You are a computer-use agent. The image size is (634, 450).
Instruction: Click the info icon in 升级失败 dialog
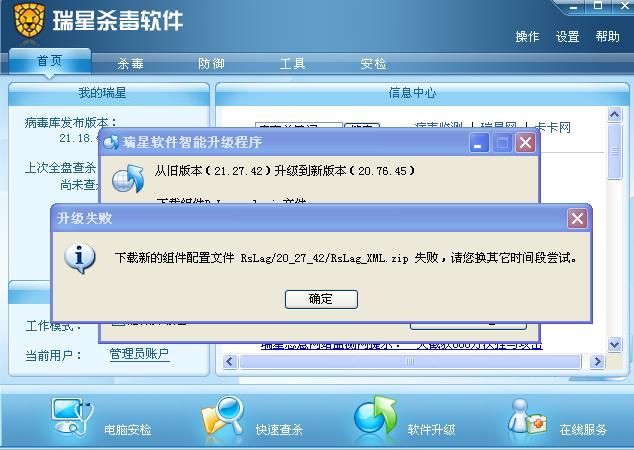(80, 258)
